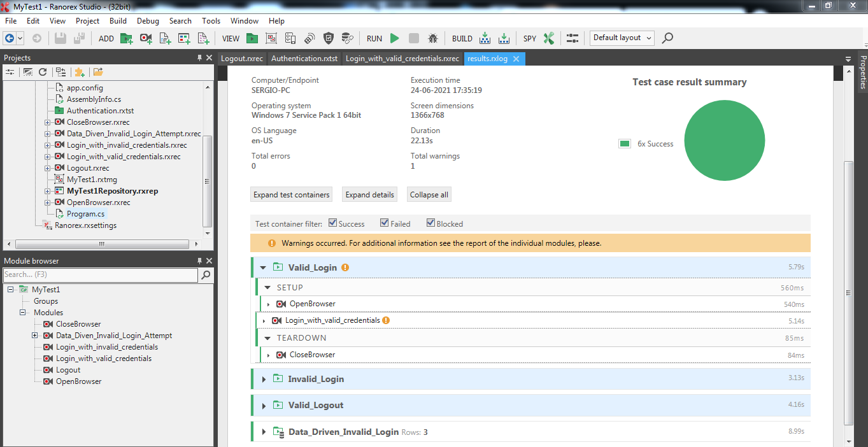Select Program.cs in the Projects tree
Screen dimensions: 868x447
[85, 214]
